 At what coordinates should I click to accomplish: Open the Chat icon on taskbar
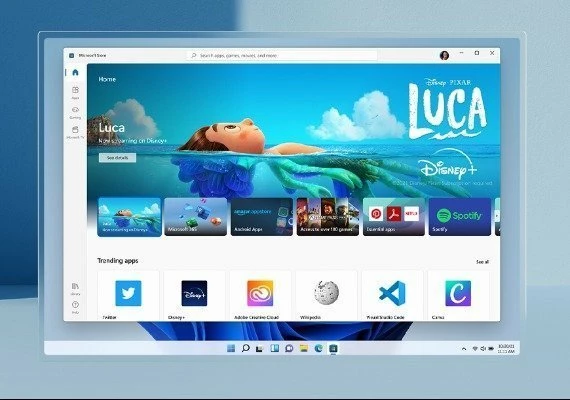coord(289,348)
